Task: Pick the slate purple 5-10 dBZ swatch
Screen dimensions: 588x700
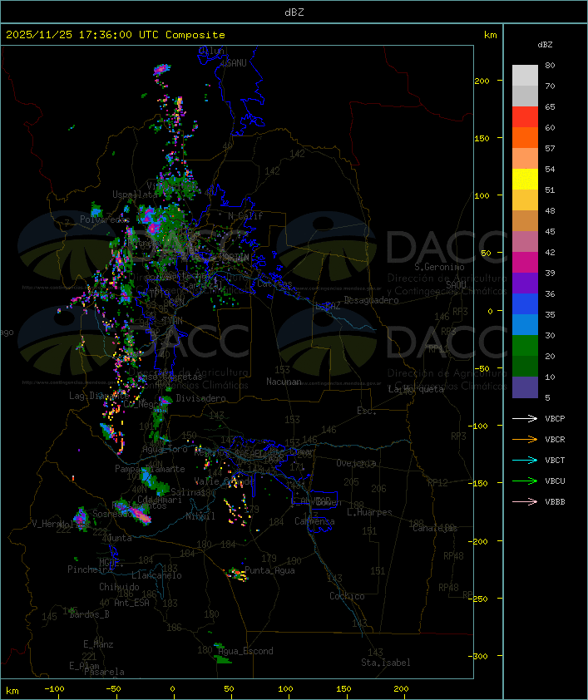Action: (x=525, y=387)
